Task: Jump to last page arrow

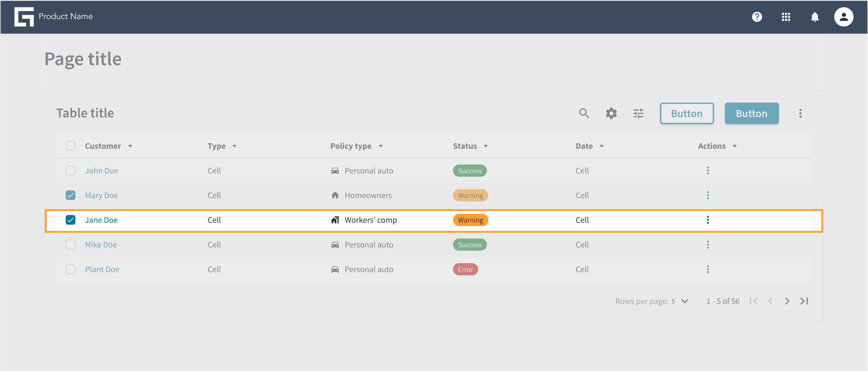Action: [x=804, y=301]
